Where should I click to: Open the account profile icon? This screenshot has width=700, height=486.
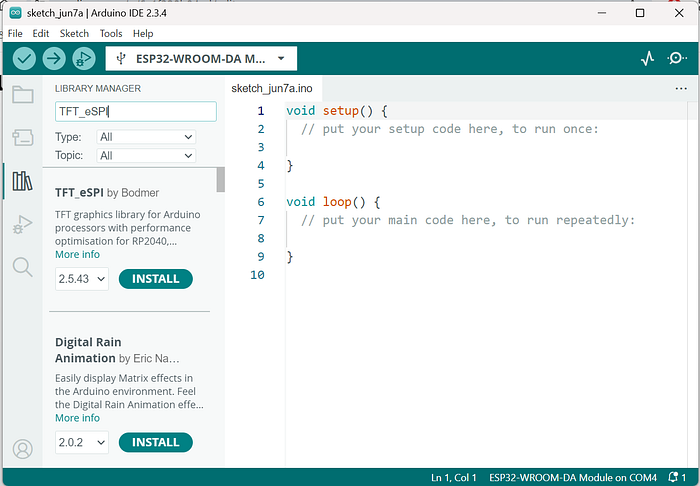pos(22,449)
